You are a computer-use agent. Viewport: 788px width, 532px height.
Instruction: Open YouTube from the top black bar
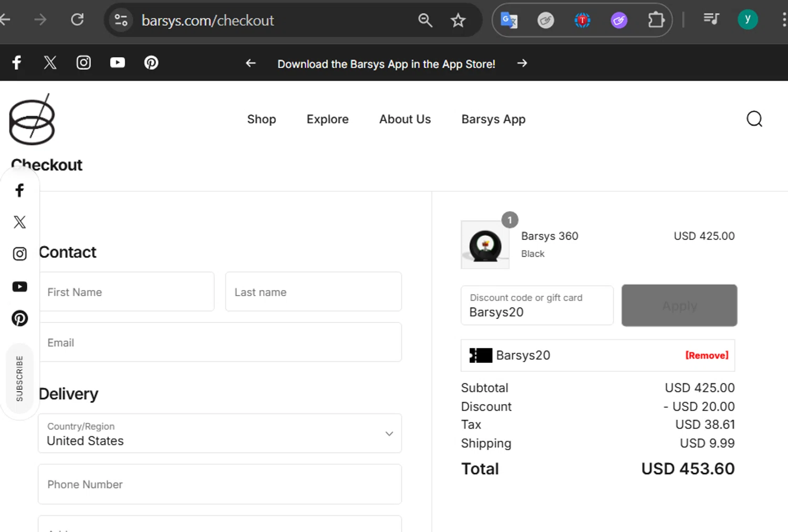tap(118, 62)
